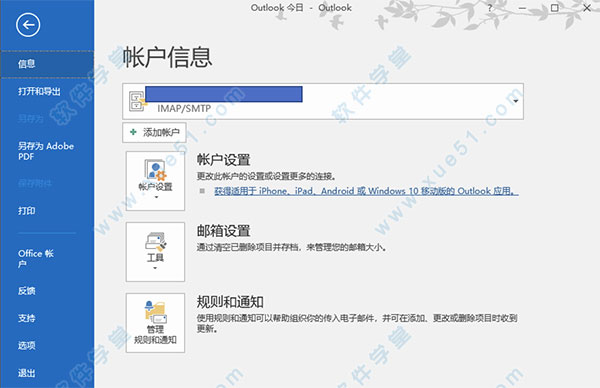600x388 pixels.
Task: Click the 添加帐户 button
Action: tap(154, 132)
